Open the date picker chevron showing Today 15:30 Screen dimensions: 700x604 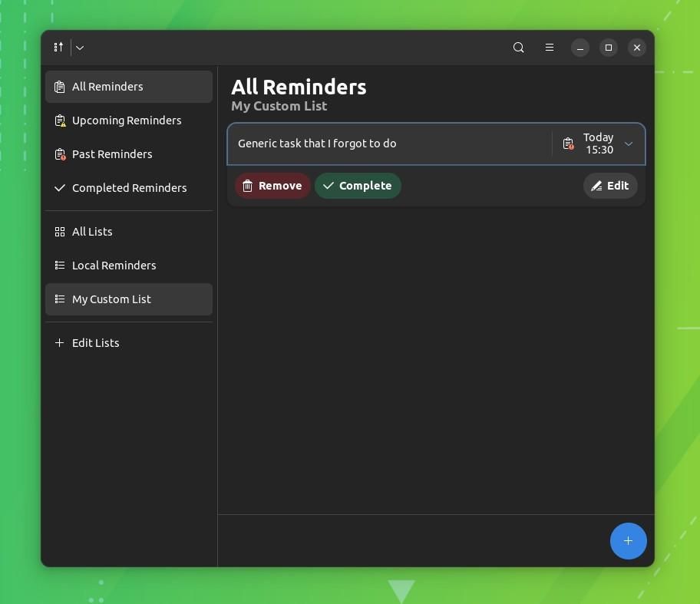628,144
